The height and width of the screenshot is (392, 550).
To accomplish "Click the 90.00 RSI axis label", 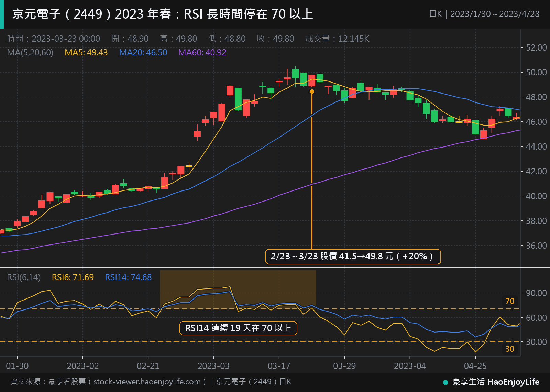I will pos(536,293).
